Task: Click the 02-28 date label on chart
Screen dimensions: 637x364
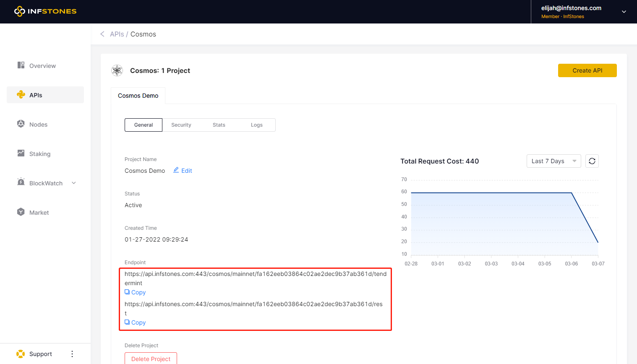Action: [x=411, y=264]
